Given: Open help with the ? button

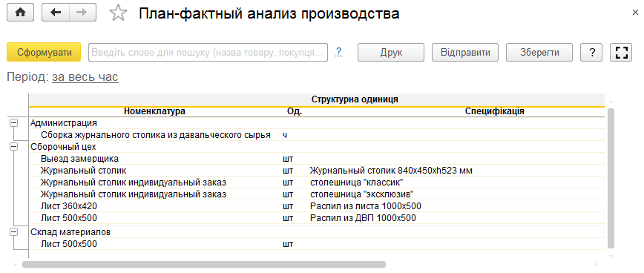Looking at the screenshot, I should tap(592, 53).
